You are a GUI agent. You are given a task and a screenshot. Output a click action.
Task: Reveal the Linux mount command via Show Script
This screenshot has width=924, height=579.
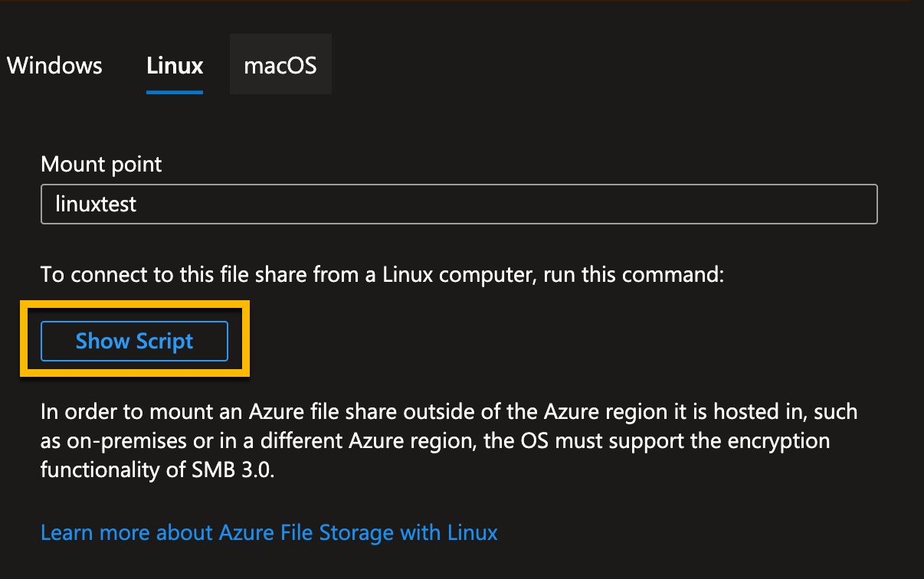click(x=134, y=341)
